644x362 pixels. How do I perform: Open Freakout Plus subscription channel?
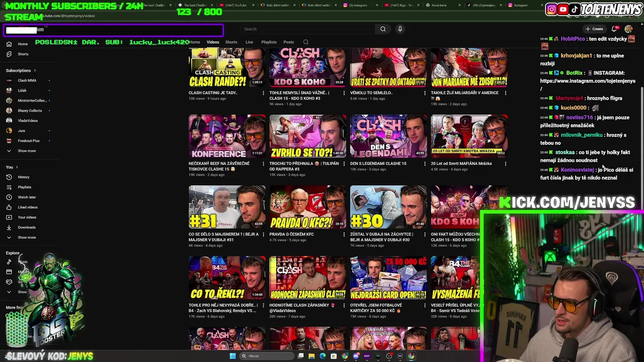[x=29, y=141]
